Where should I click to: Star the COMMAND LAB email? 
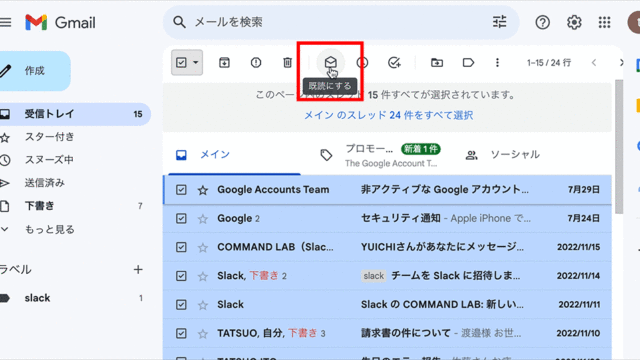(203, 247)
